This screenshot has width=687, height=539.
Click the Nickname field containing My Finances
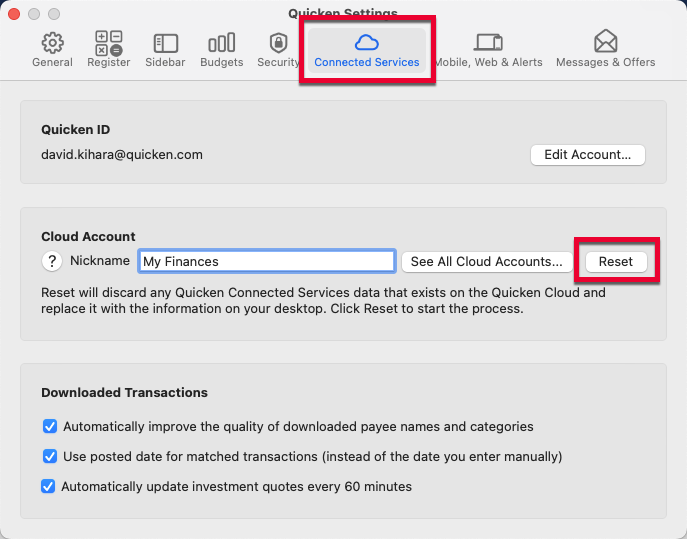click(x=267, y=261)
